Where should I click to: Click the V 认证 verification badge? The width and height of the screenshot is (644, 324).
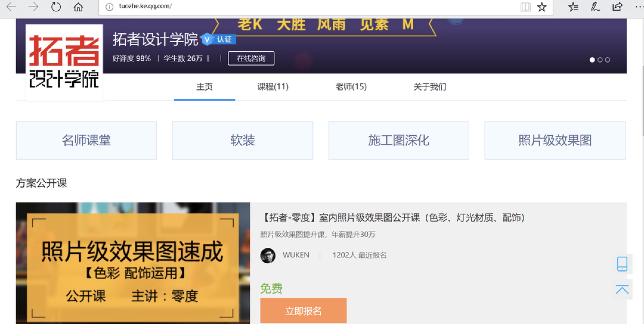pyautogui.click(x=218, y=39)
